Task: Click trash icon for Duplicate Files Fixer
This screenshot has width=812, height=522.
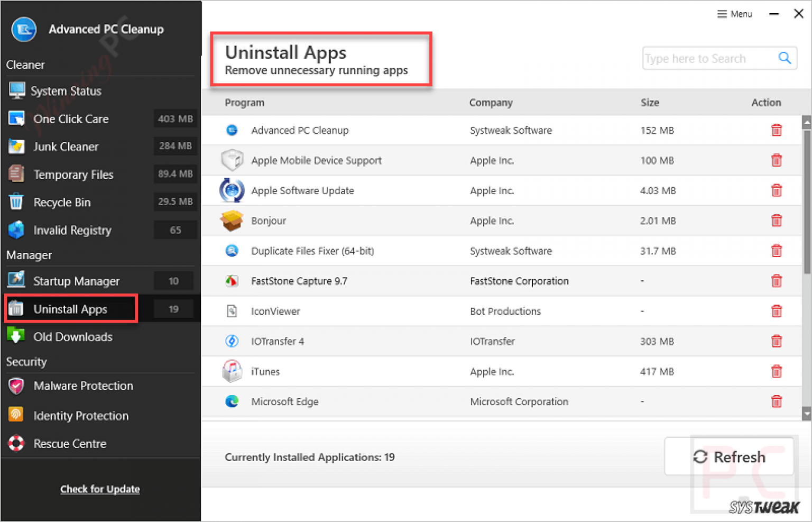Action: pyautogui.click(x=776, y=251)
